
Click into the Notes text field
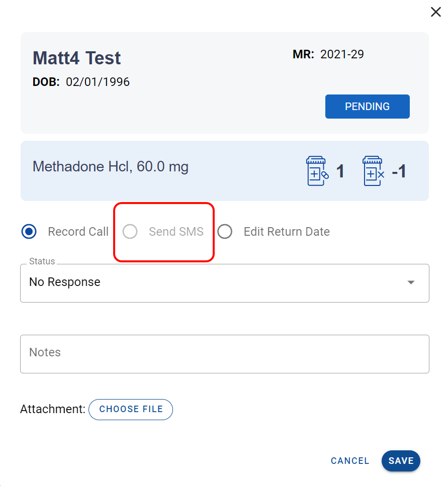224,354
